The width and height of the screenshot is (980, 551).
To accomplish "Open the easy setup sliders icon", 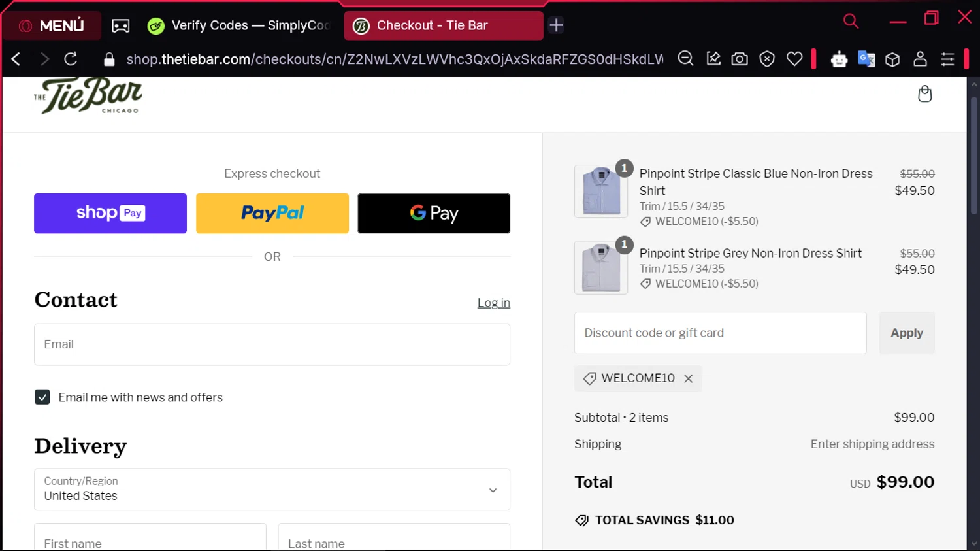I will pos(947,59).
